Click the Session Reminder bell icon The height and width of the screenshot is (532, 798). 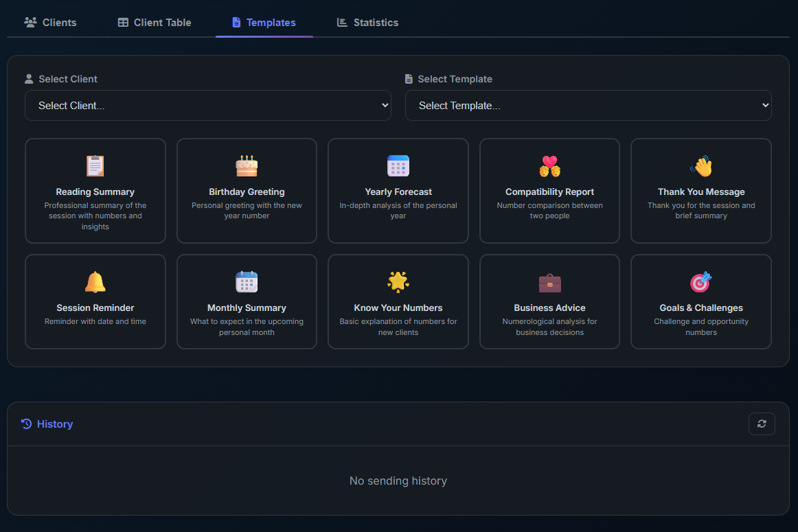(x=95, y=282)
